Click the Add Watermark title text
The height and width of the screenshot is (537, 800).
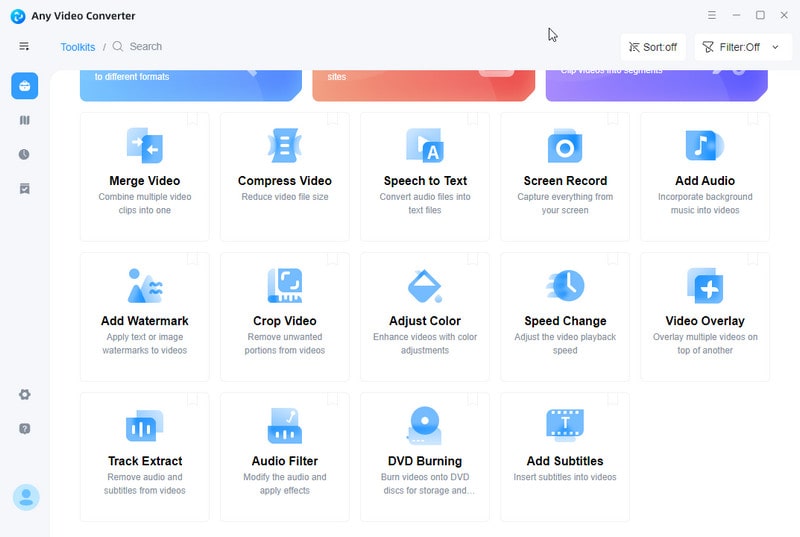pyautogui.click(x=144, y=321)
